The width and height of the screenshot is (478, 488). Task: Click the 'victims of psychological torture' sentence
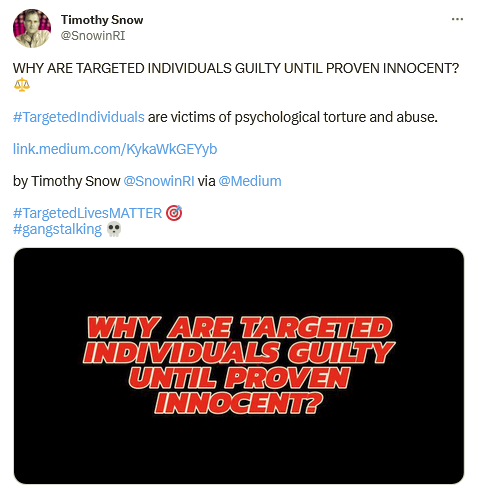(292, 117)
